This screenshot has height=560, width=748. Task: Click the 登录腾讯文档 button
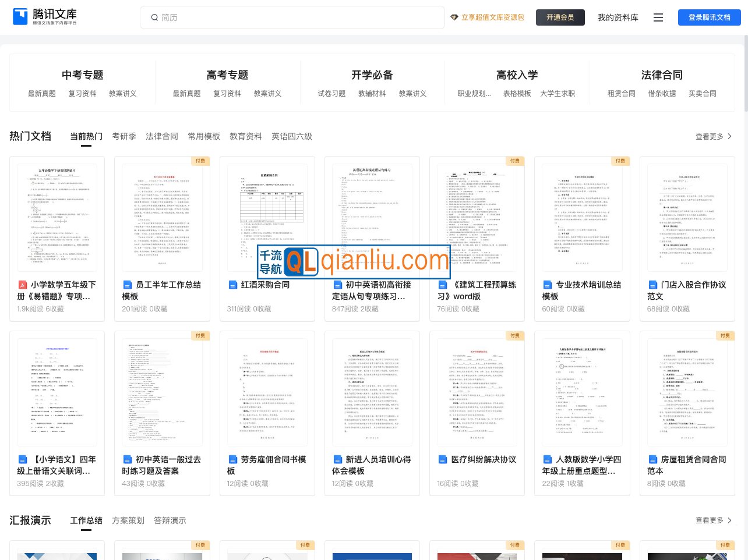point(709,17)
